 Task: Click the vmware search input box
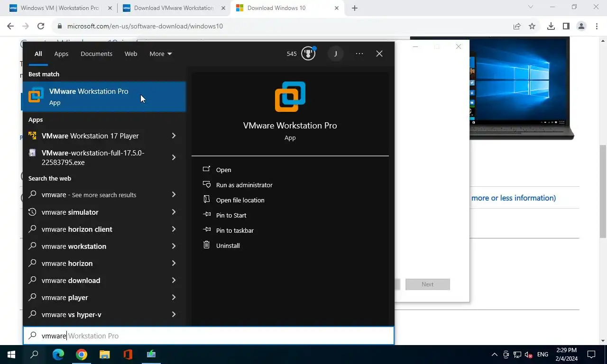pos(209,336)
